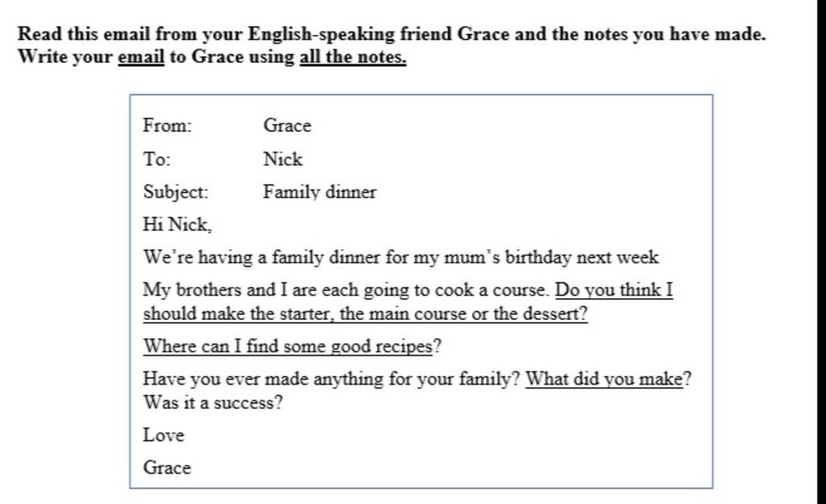Screen dimensions: 826x504
Task: Click the sender name 'Grace' in the From field
Action: 287,126
